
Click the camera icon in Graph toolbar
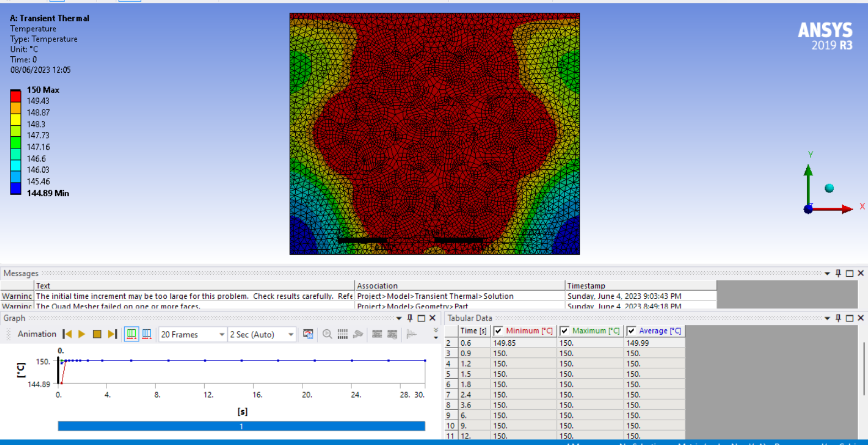[358, 334]
